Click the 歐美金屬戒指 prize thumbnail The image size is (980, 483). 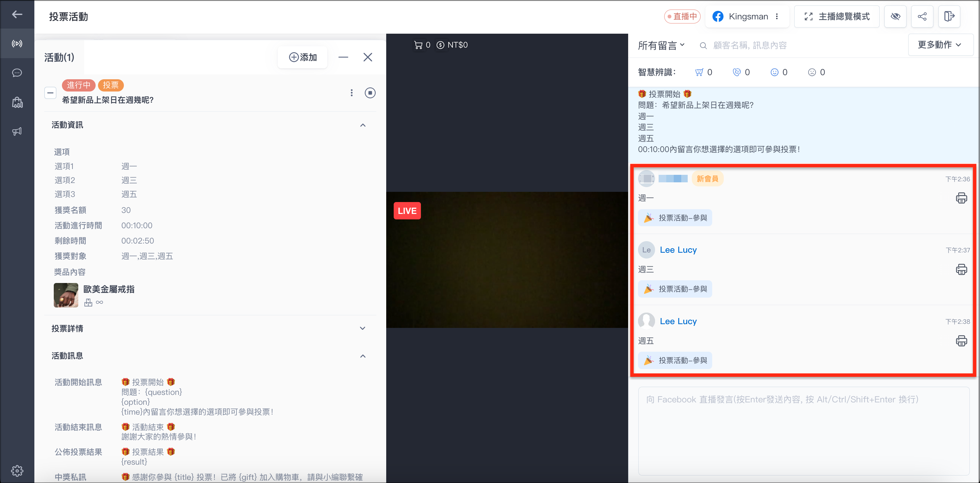66,295
